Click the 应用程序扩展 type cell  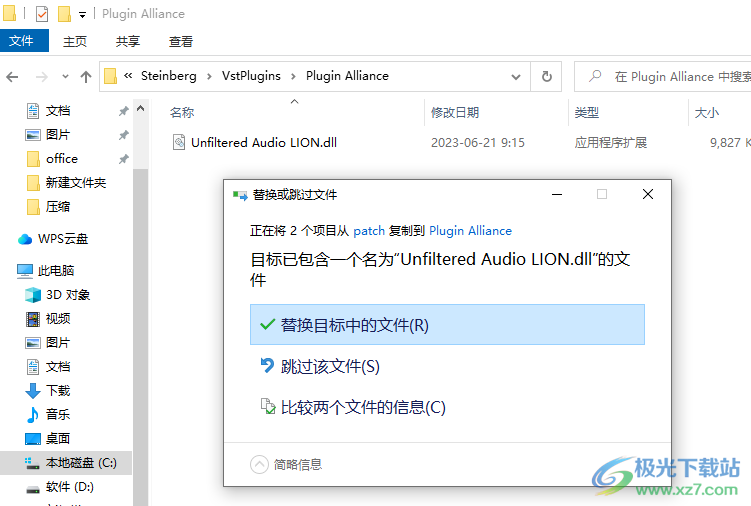pyautogui.click(x=611, y=143)
